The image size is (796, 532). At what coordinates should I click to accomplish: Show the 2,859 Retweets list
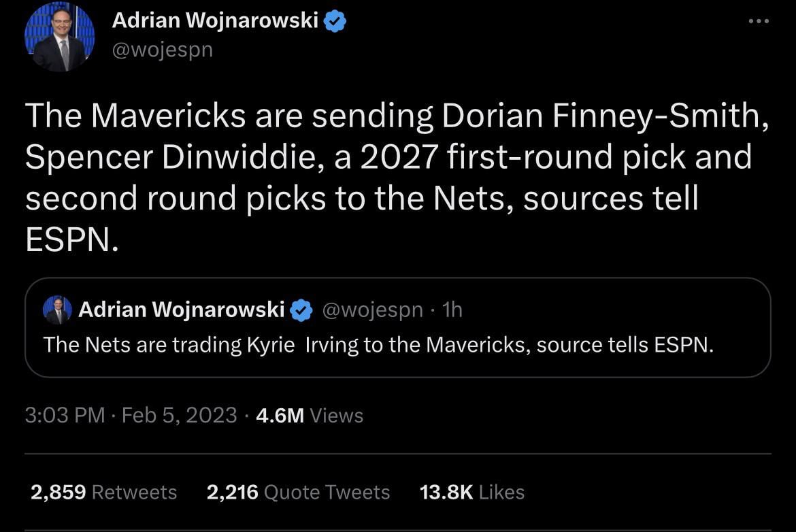(x=103, y=492)
